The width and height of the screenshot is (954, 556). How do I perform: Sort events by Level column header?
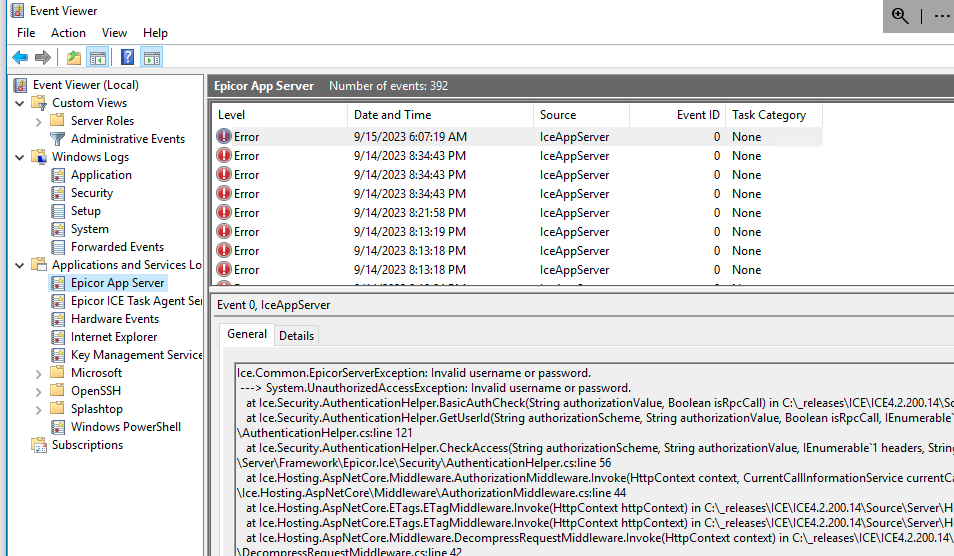tap(280, 114)
